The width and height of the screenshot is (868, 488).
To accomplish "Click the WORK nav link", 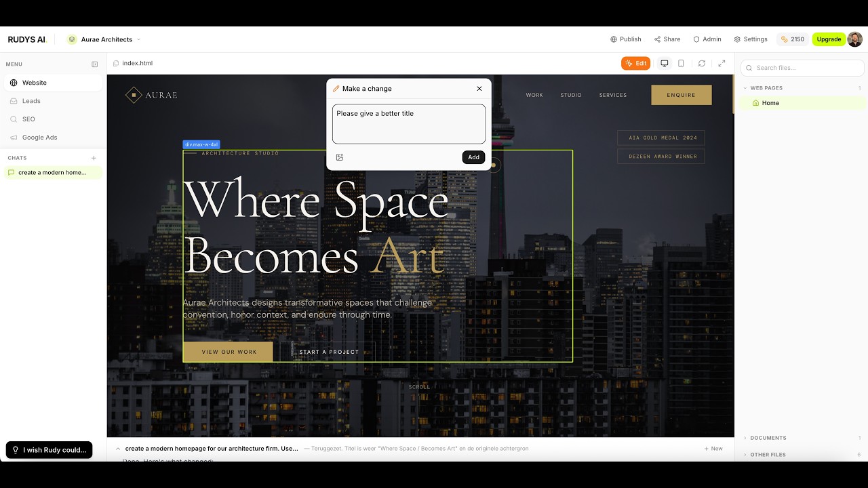I will 534,95.
